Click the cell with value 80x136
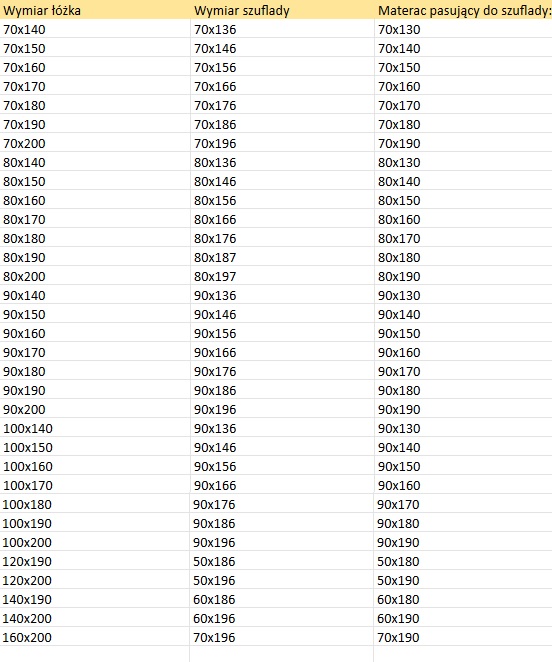This screenshot has width=552, height=662. coord(282,162)
